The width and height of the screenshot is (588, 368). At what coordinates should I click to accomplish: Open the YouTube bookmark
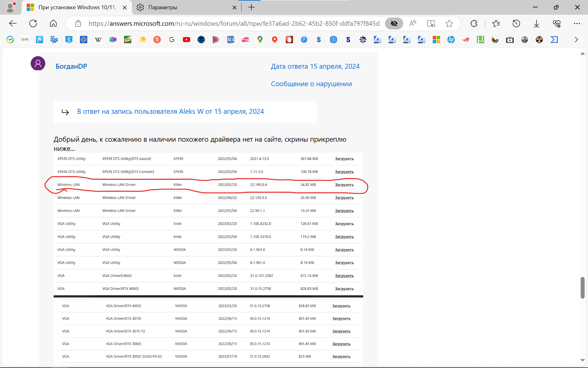(187, 40)
